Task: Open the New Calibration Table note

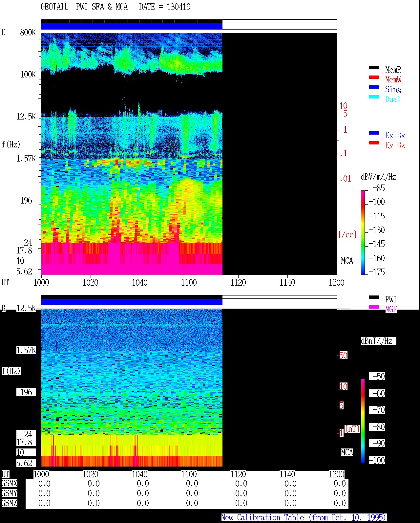Action: (x=304, y=517)
